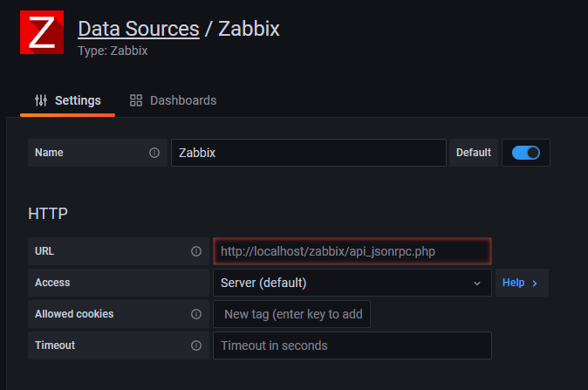Click the sliders icon on Settings tab

pos(41,100)
